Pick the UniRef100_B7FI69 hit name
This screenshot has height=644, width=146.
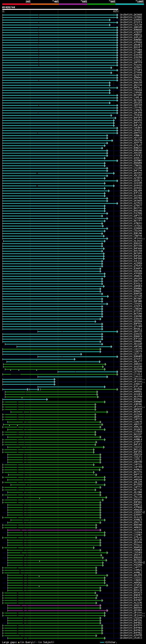131,339
